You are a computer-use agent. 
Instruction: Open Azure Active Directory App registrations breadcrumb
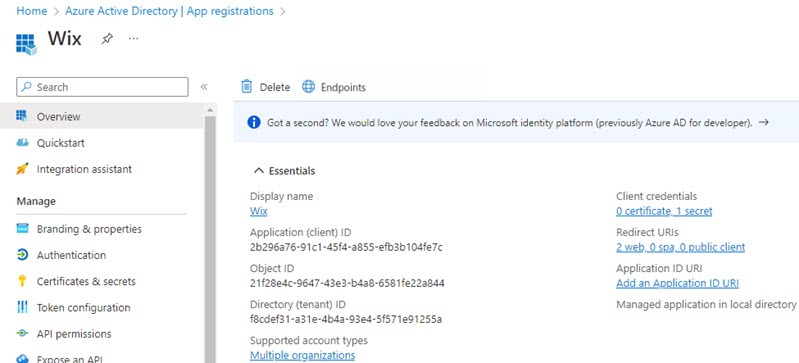click(x=169, y=11)
